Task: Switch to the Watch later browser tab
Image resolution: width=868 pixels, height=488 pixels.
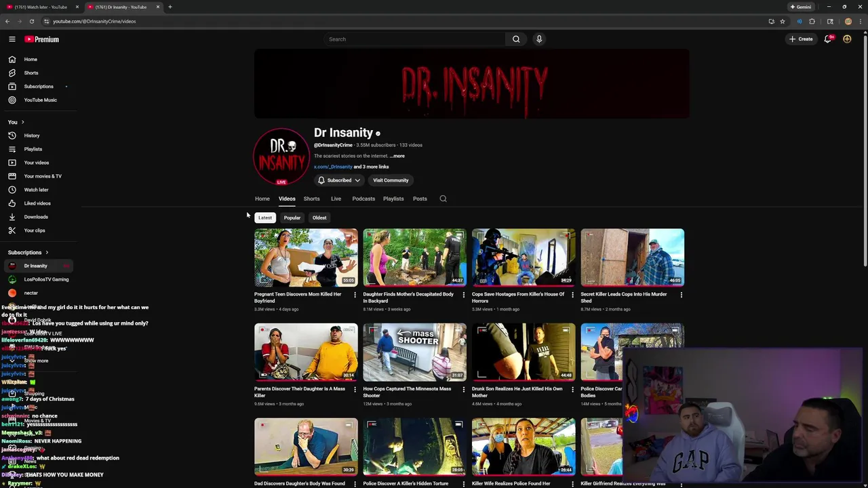Action: [x=41, y=7]
